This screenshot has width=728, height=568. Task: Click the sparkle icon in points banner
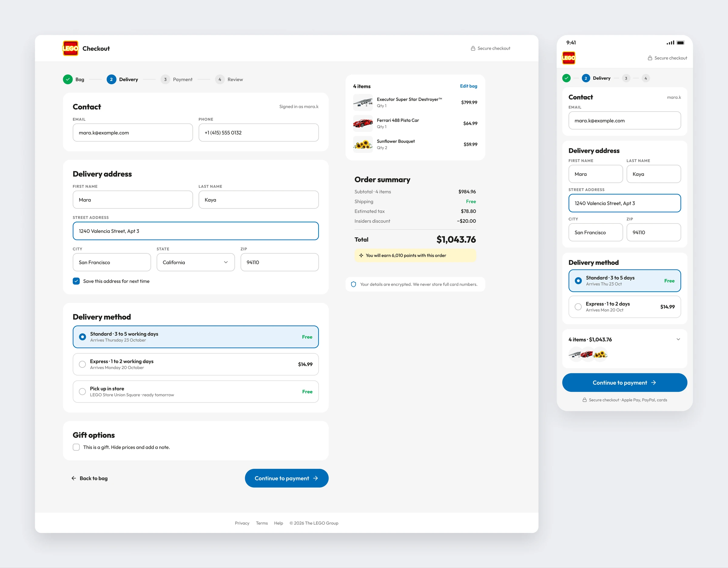pos(361,255)
